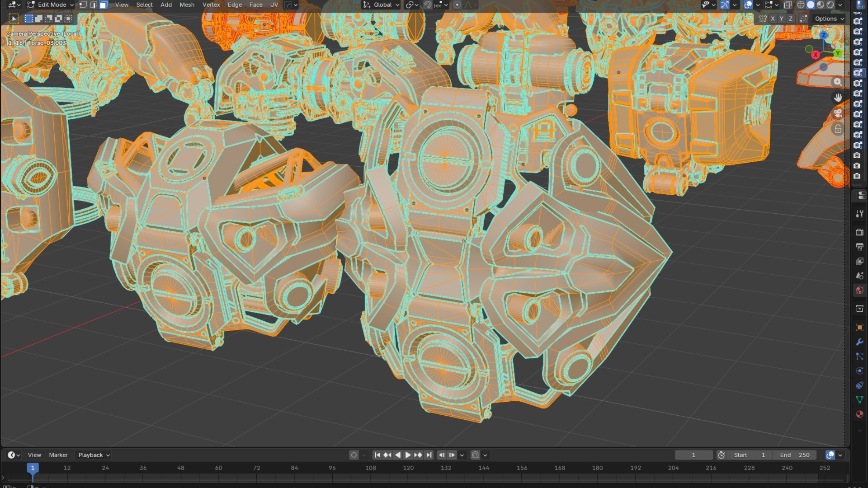868x488 pixels.
Task: Switch to vertex select mode
Action: click(x=83, y=5)
